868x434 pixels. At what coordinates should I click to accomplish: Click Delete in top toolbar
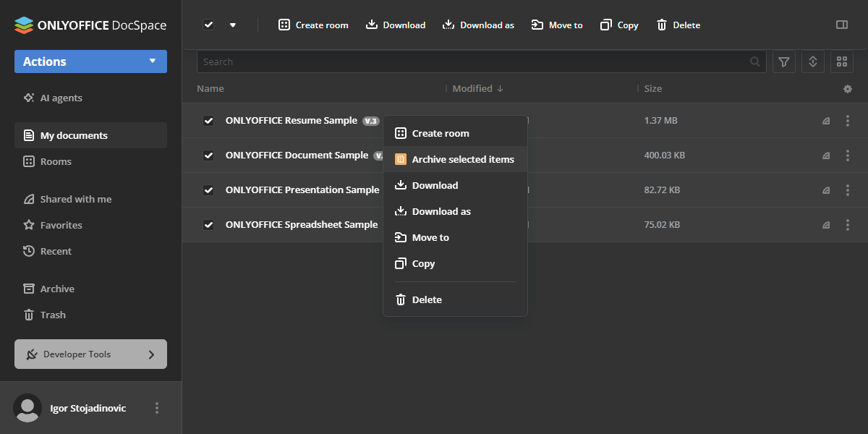coord(678,25)
